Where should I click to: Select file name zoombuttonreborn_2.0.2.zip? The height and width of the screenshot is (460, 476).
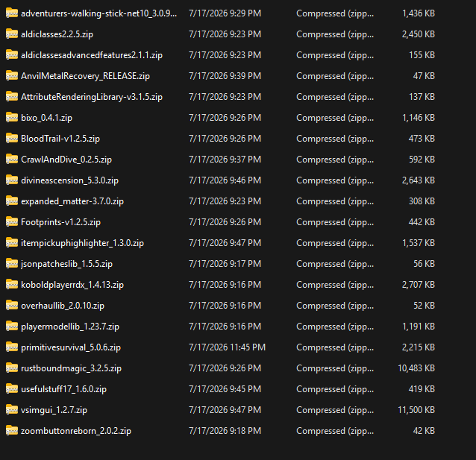[x=76, y=431]
